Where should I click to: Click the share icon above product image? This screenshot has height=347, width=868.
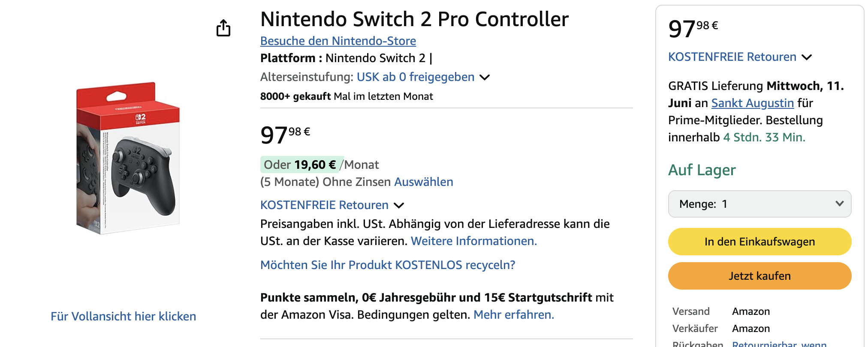(x=223, y=28)
